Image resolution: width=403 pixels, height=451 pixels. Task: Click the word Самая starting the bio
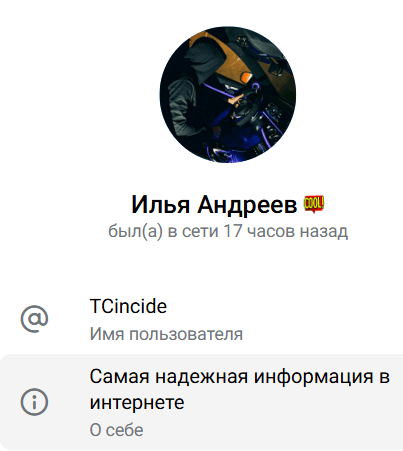click(x=119, y=377)
